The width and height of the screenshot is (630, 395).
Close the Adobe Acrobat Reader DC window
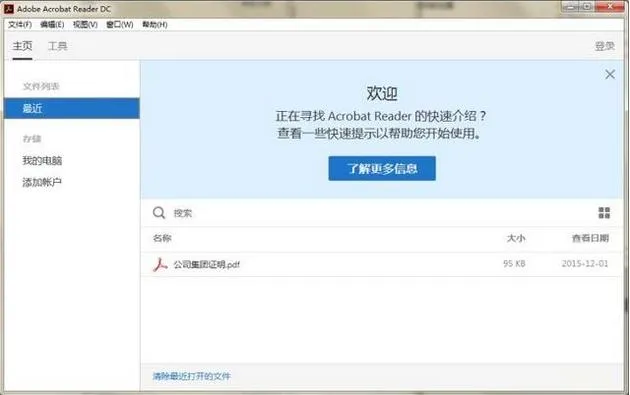tap(610, 6)
